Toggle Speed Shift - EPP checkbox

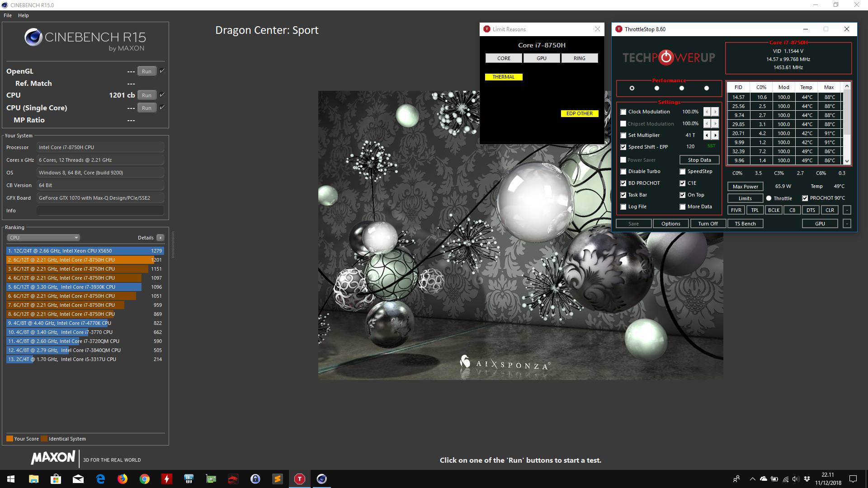pyautogui.click(x=623, y=147)
